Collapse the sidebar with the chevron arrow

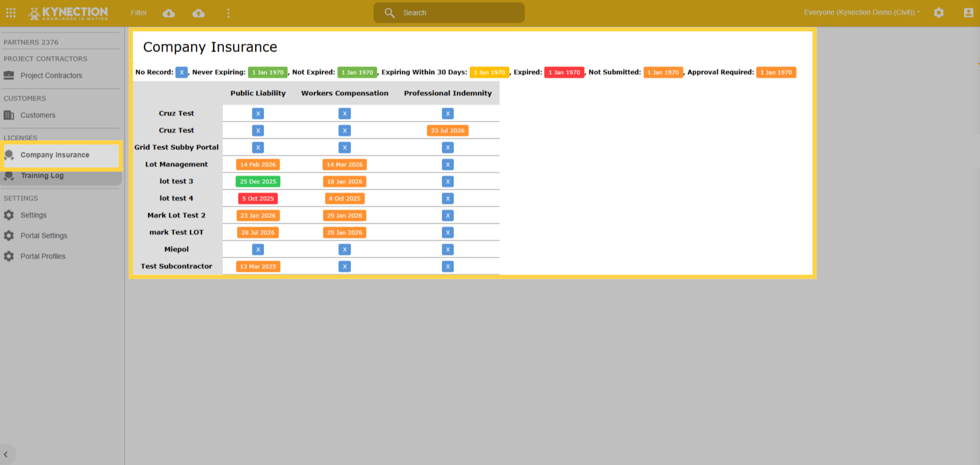[6, 454]
